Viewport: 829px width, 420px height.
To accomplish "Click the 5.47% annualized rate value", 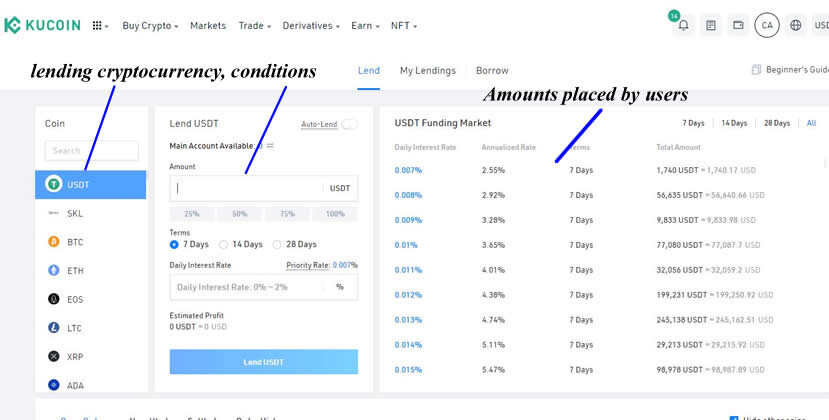I will tap(493, 370).
